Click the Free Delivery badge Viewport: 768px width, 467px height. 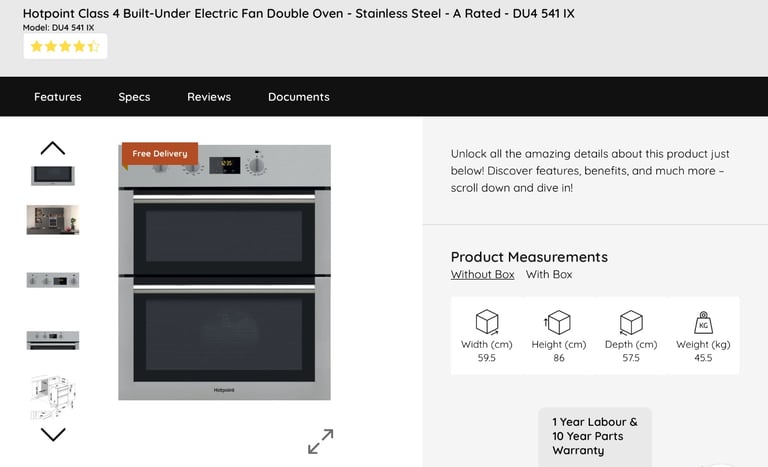pos(160,154)
